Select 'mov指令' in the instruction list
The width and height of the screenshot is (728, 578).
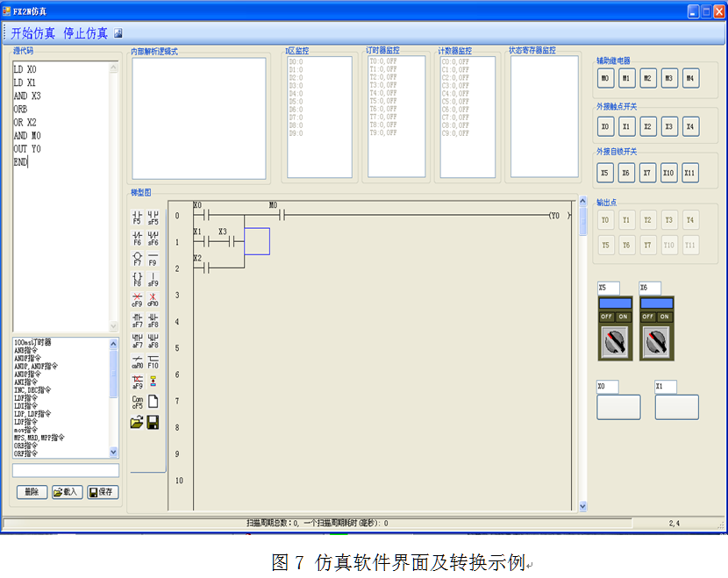tap(25, 430)
